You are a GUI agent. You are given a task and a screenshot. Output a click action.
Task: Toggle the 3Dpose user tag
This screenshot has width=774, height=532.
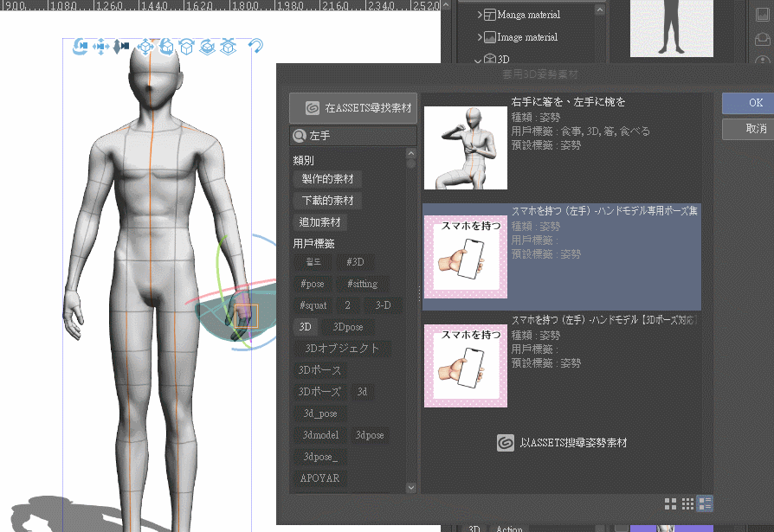pyautogui.click(x=347, y=327)
